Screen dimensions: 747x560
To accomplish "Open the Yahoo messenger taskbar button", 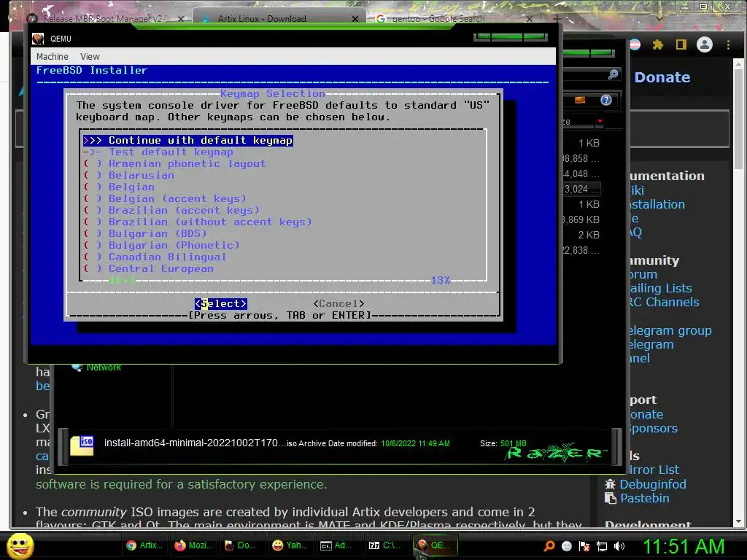I will pos(290,545).
